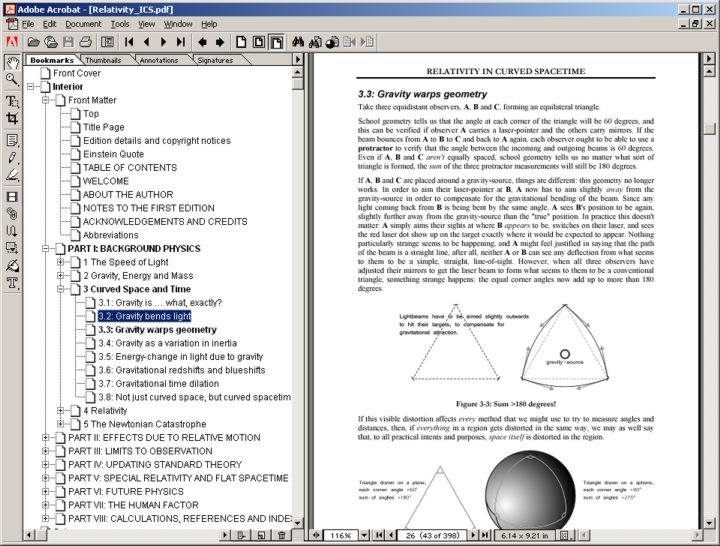Open ACKNOWLEDGEMENTS AND CREDITS bookmark
Viewport: 720px width, 546px height.
[x=165, y=221]
